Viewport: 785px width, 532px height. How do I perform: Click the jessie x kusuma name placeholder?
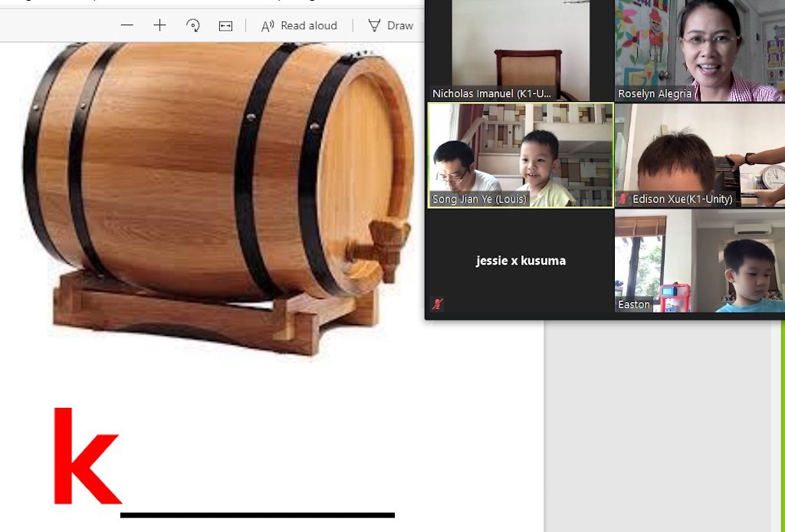[x=521, y=261]
